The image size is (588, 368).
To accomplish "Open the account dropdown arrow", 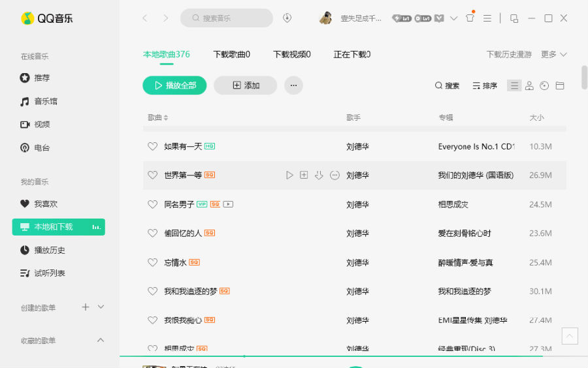I will (454, 18).
